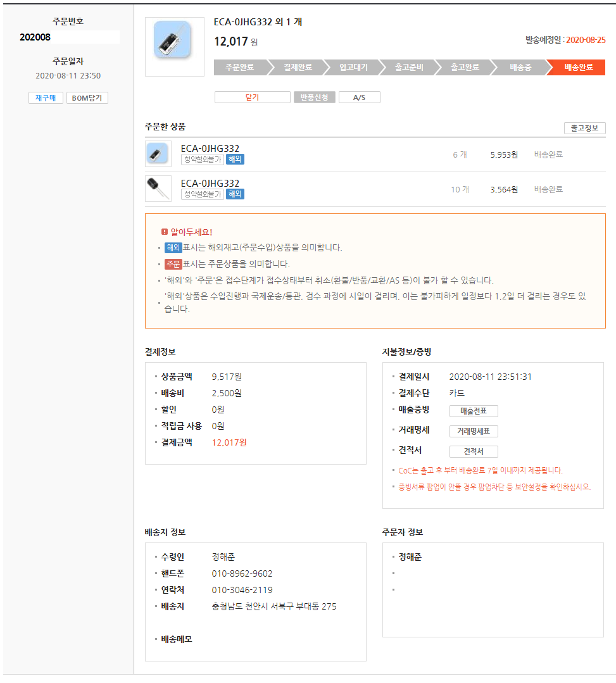
Task: Select the 배송완료 step in progress bar
Action: pos(577,67)
